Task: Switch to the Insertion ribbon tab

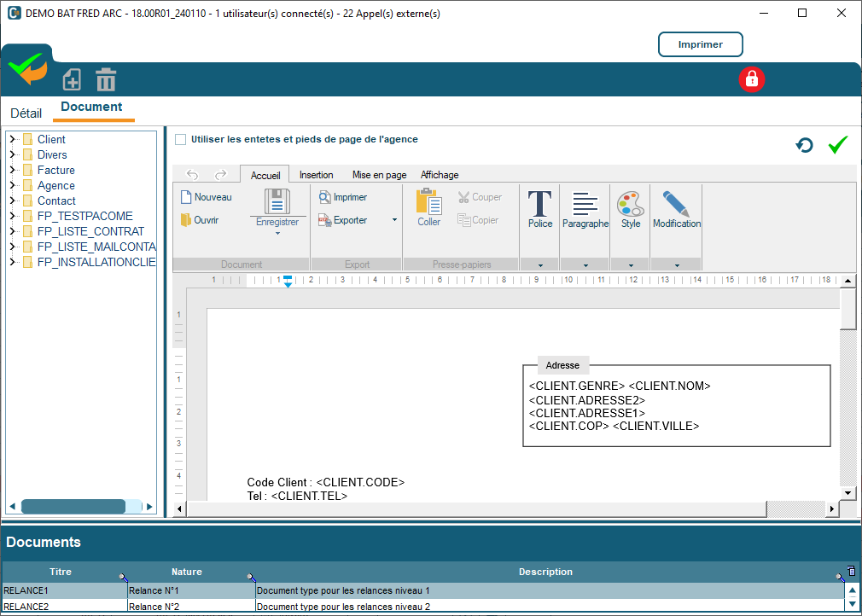Action: point(316,175)
